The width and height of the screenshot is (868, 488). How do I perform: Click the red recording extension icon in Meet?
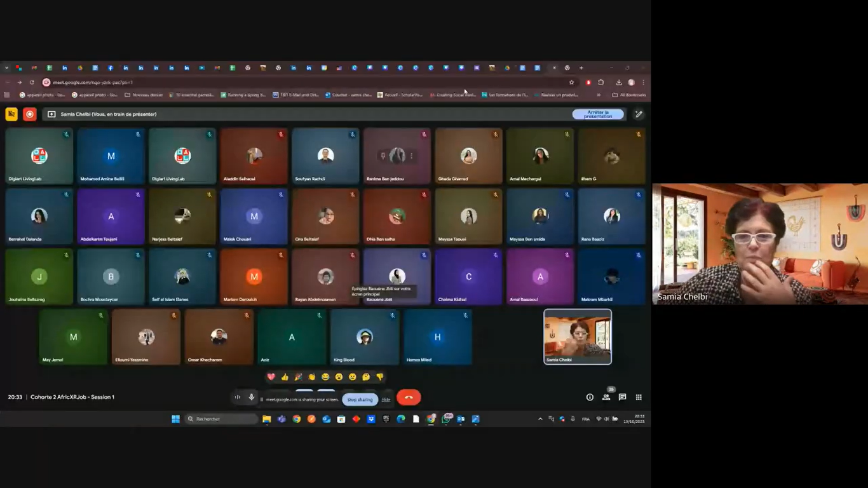(29, 114)
